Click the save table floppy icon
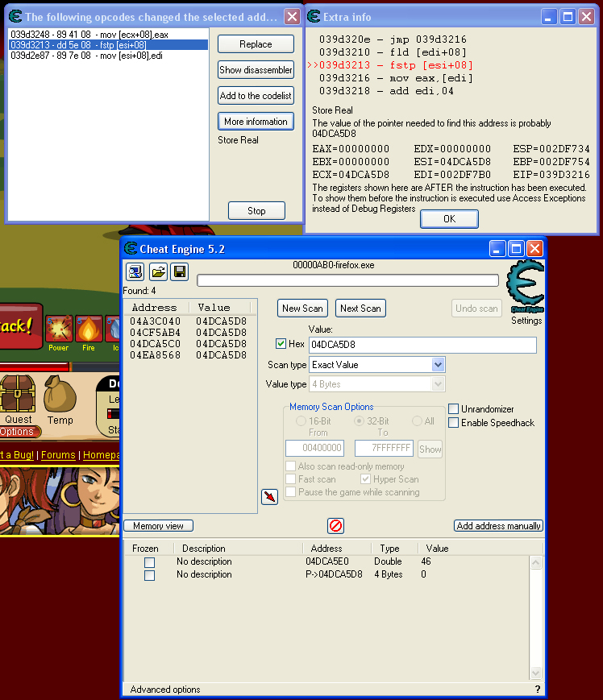Viewport: 603px width, 700px height. [x=179, y=271]
